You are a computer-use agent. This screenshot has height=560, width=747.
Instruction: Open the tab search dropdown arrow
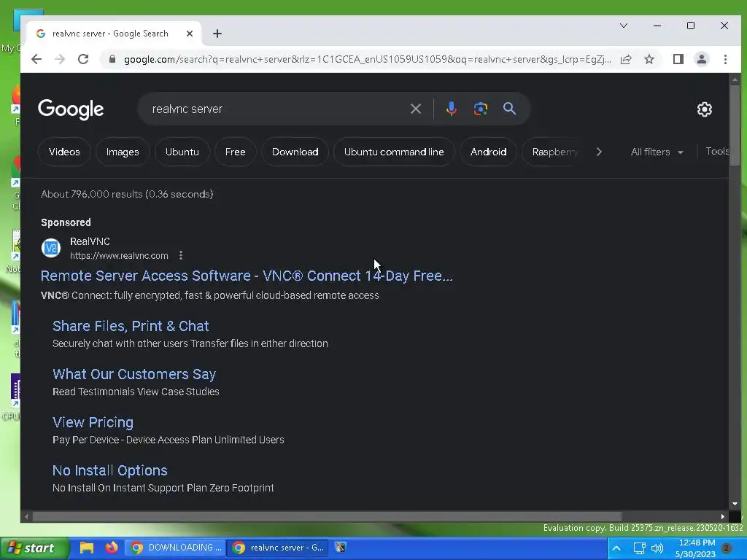[623, 26]
